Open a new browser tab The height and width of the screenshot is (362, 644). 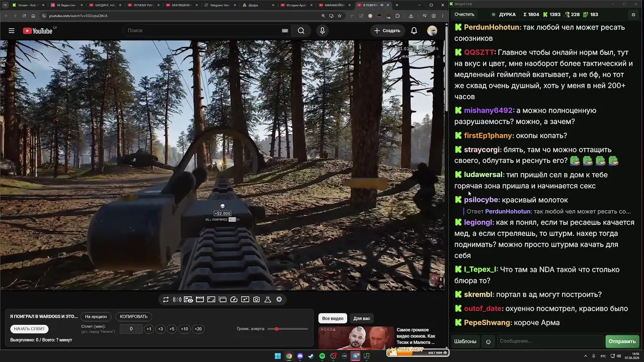[397, 5]
